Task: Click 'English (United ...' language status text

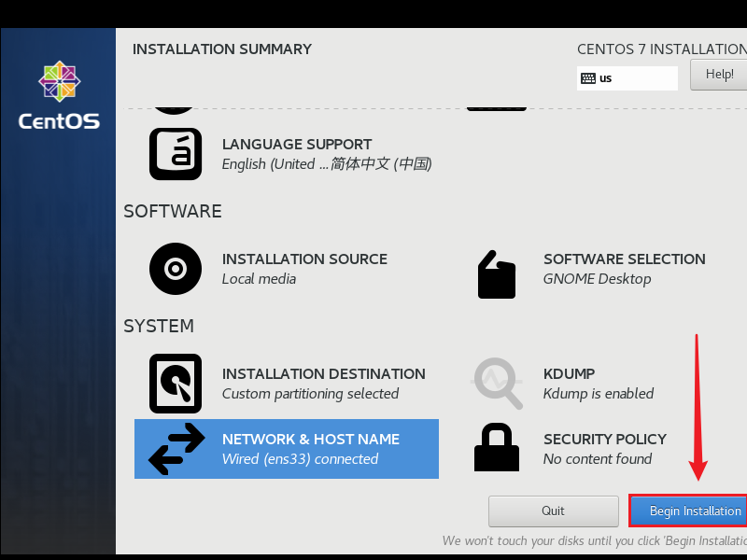Action: click(x=327, y=164)
